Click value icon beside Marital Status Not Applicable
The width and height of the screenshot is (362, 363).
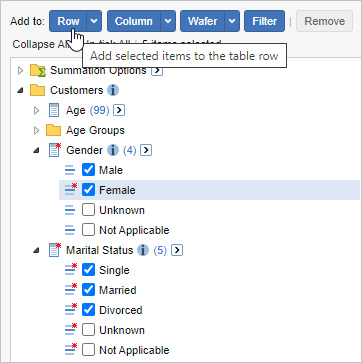click(x=71, y=349)
